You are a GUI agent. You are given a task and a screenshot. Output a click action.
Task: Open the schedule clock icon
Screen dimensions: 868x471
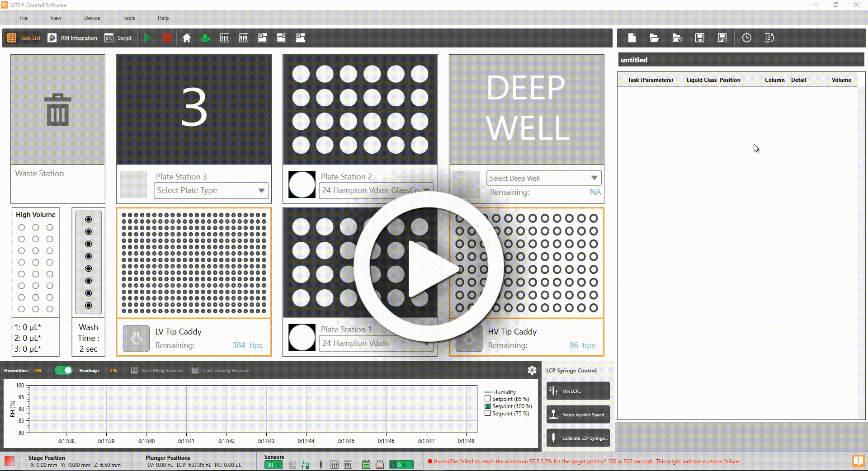[x=746, y=38]
